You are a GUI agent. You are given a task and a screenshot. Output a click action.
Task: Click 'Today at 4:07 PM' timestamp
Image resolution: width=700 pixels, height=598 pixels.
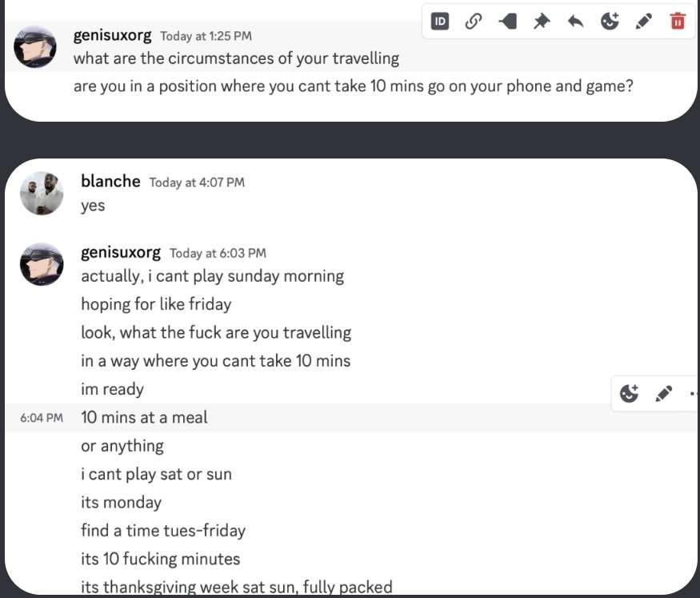click(x=197, y=183)
